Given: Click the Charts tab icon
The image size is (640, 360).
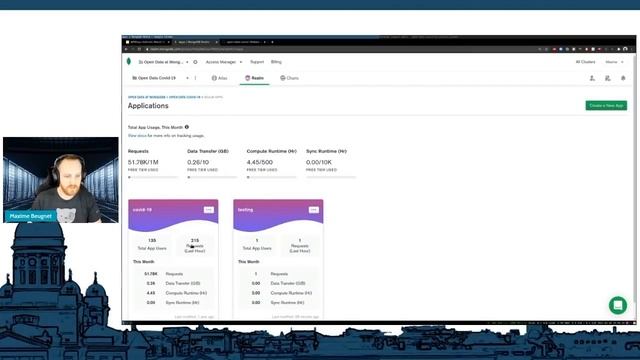Looking at the screenshot, I should 282,78.
